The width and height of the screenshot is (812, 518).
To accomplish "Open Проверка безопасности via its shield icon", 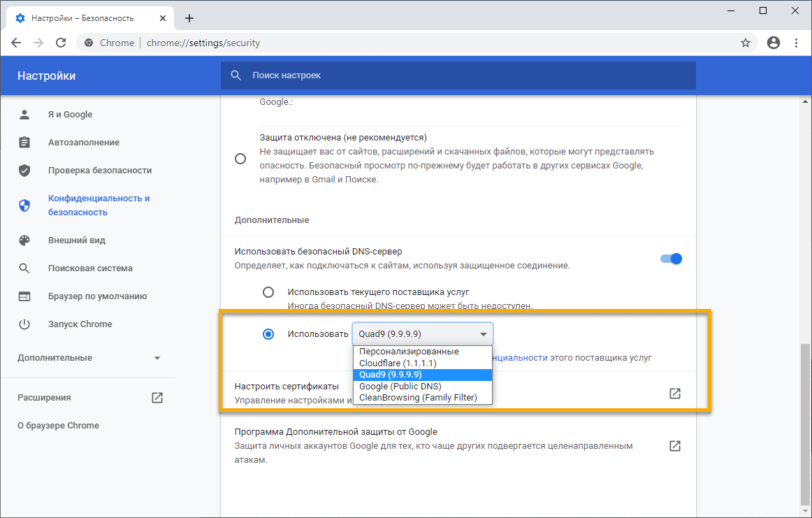I will click(25, 170).
